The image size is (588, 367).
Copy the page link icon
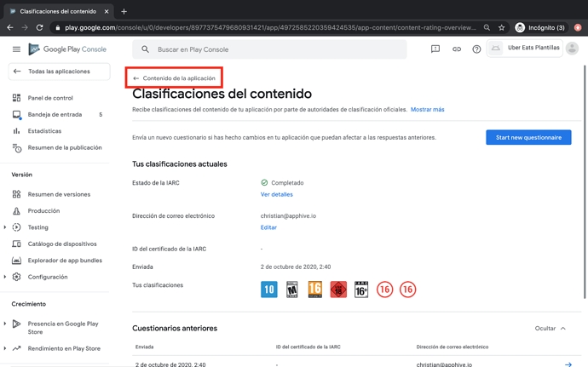[x=457, y=49]
